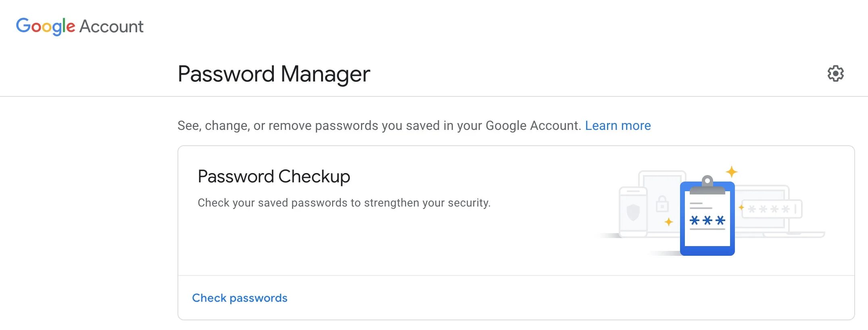This screenshot has width=868, height=330.
Task: Click the gray lines on the clipboard paper
Action: pos(701,205)
